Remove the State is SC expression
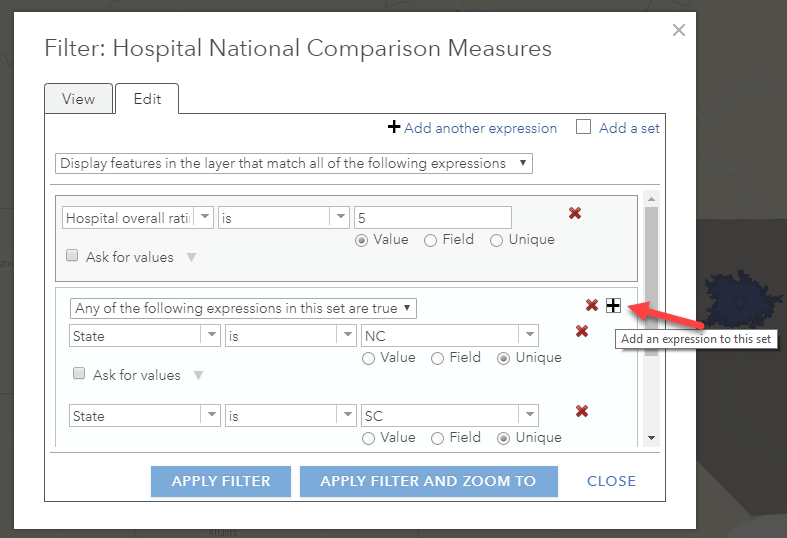The height and width of the screenshot is (538, 787). coord(582,411)
